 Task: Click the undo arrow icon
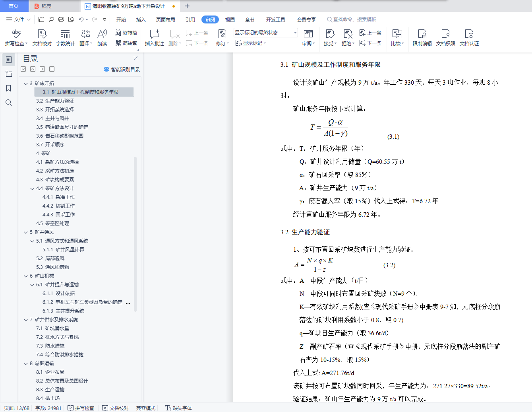[x=81, y=19]
